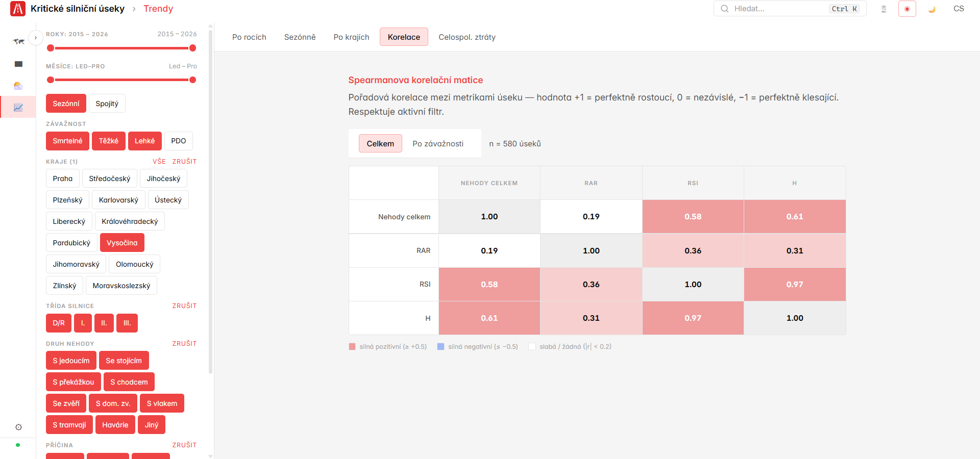980x459 pixels.
Task: Grab the start handle of years slider
Action: click(x=51, y=48)
